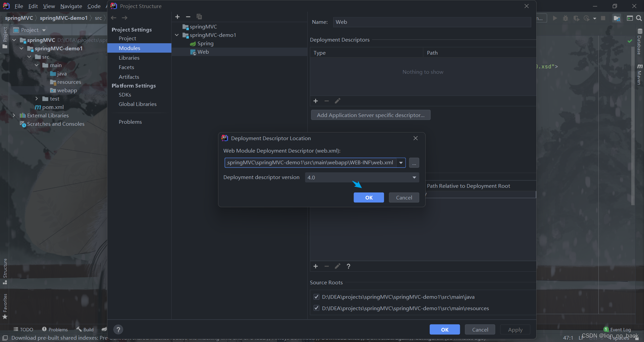This screenshot has height=342, width=644.
Task: Open View menu
Action: click(x=49, y=6)
